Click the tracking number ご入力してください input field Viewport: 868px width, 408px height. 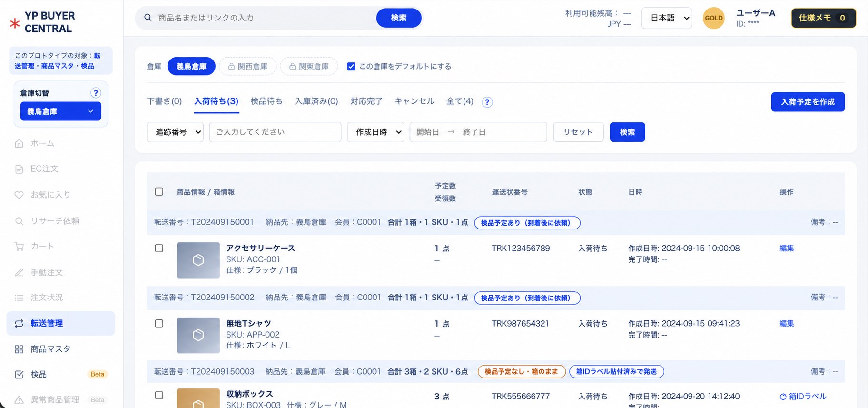[x=275, y=132]
